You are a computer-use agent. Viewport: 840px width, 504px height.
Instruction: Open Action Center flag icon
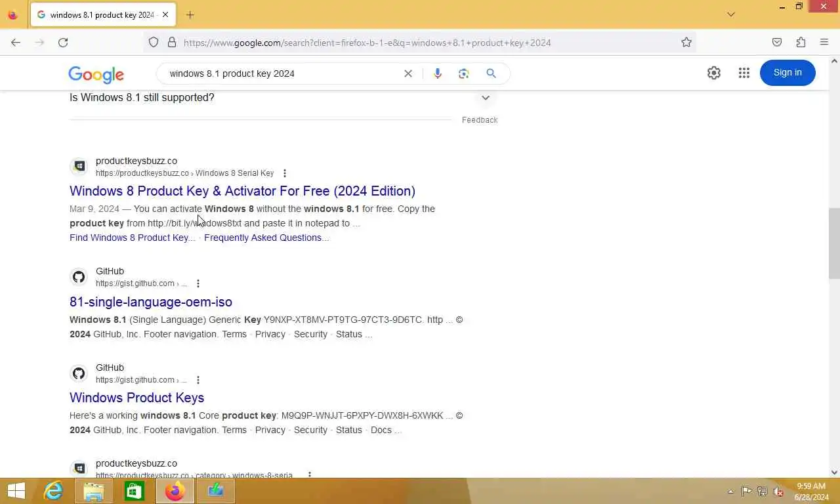click(x=747, y=492)
